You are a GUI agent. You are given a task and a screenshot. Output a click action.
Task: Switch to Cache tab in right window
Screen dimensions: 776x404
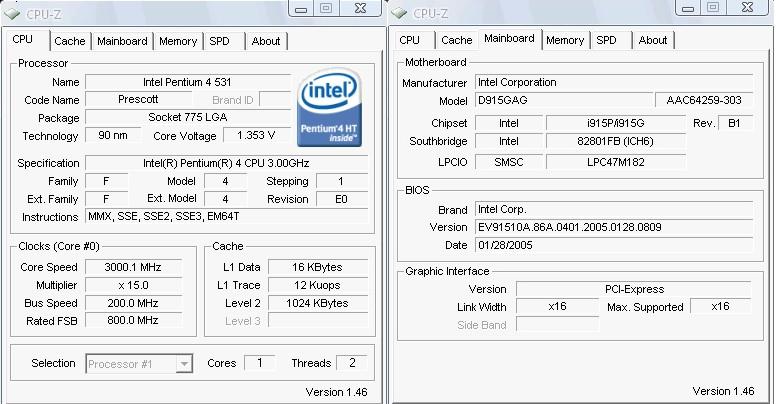coord(456,40)
